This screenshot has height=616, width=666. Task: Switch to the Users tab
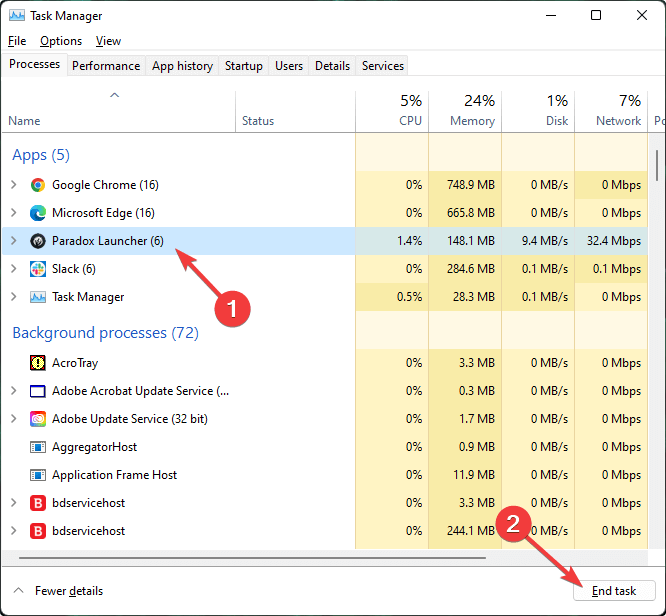(289, 66)
